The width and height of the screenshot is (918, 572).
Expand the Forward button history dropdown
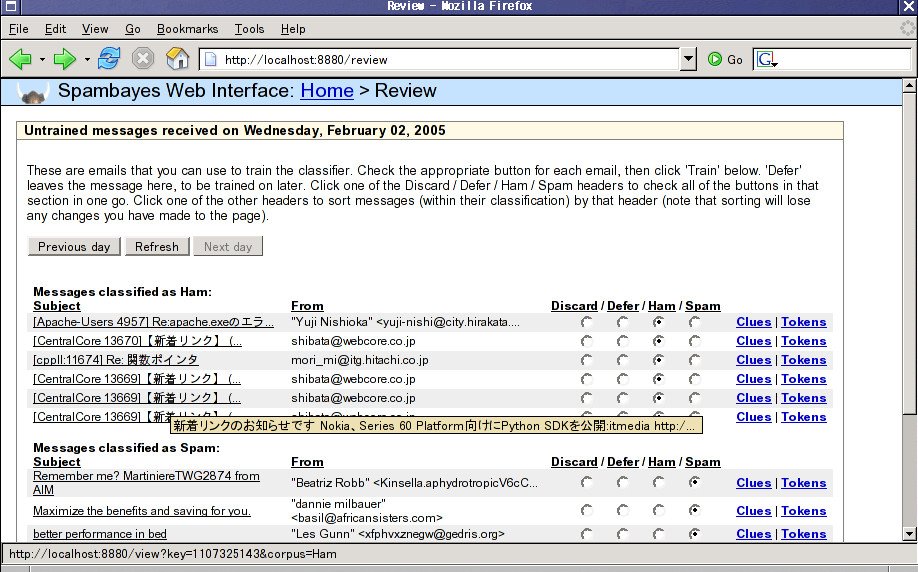[x=87, y=60]
